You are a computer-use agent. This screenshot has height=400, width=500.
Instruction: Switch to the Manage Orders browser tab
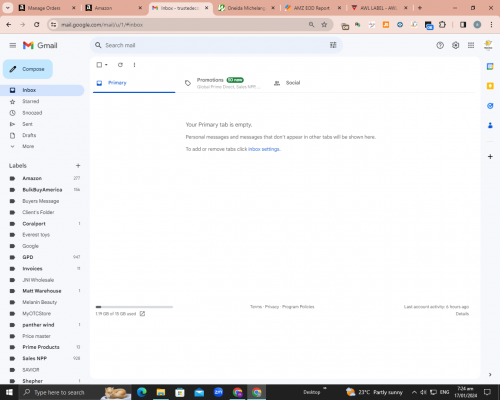point(47,8)
